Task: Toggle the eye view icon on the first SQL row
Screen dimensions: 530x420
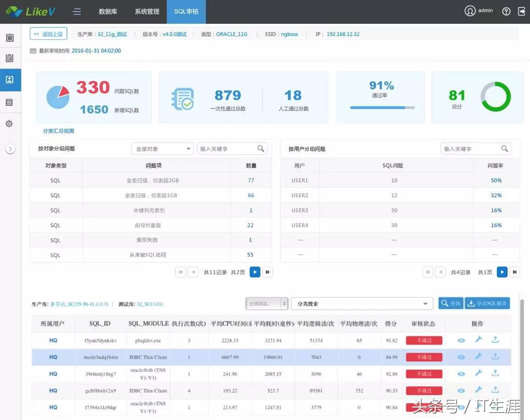Action: (461, 340)
